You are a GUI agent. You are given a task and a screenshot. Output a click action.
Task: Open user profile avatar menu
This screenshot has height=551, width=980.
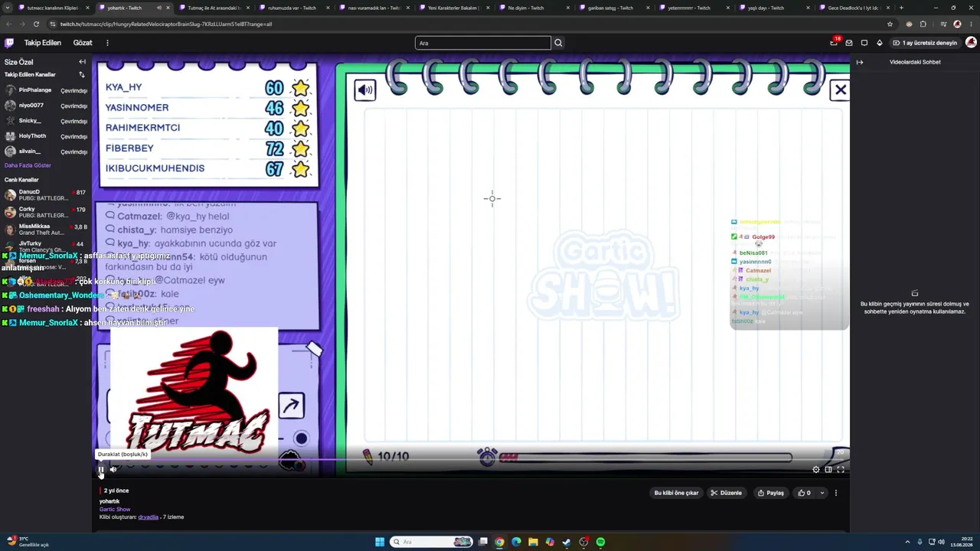pos(971,43)
